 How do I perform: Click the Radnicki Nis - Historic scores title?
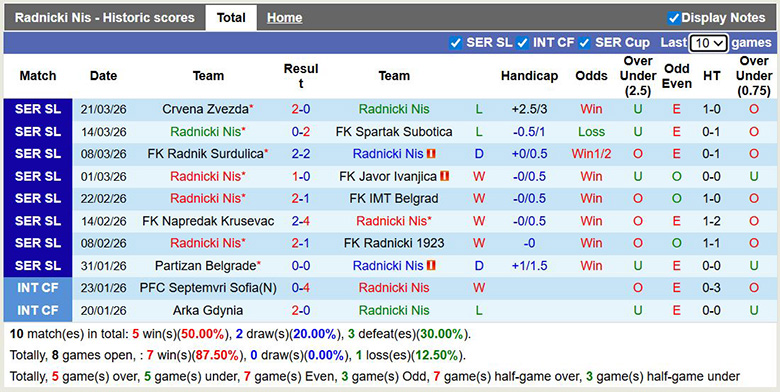(x=104, y=18)
